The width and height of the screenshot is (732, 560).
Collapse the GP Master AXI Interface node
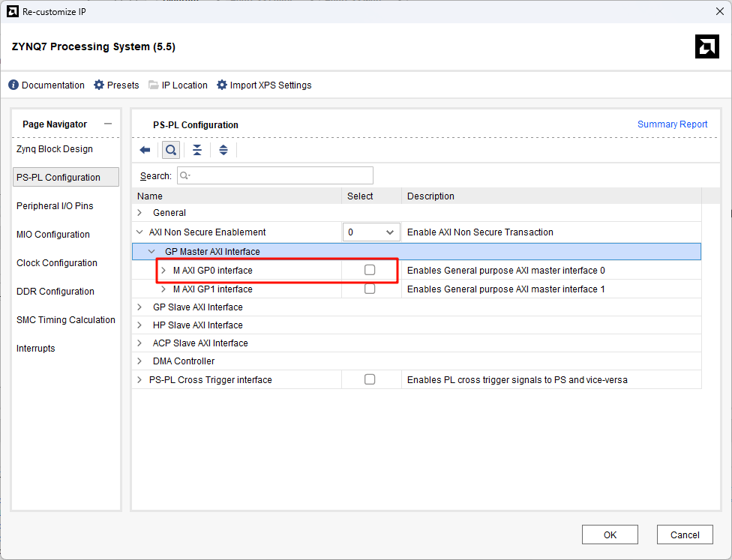coord(151,252)
